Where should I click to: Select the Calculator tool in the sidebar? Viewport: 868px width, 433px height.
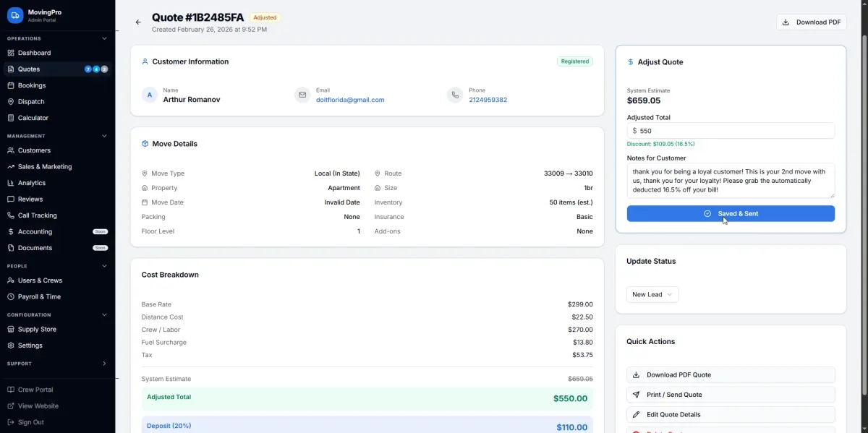[x=35, y=118]
